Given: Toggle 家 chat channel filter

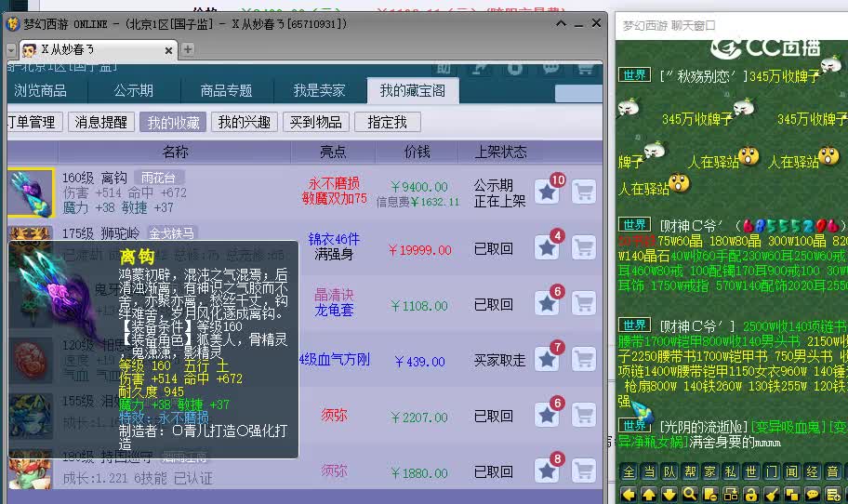Looking at the screenshot, I should tap(710, 472).
